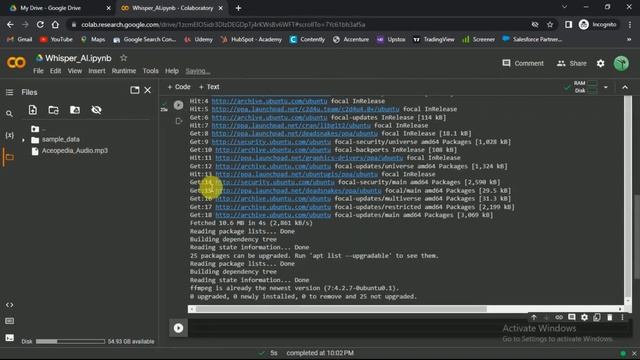
Task: Expand the sample_data folder
Action: click(23, 140)
